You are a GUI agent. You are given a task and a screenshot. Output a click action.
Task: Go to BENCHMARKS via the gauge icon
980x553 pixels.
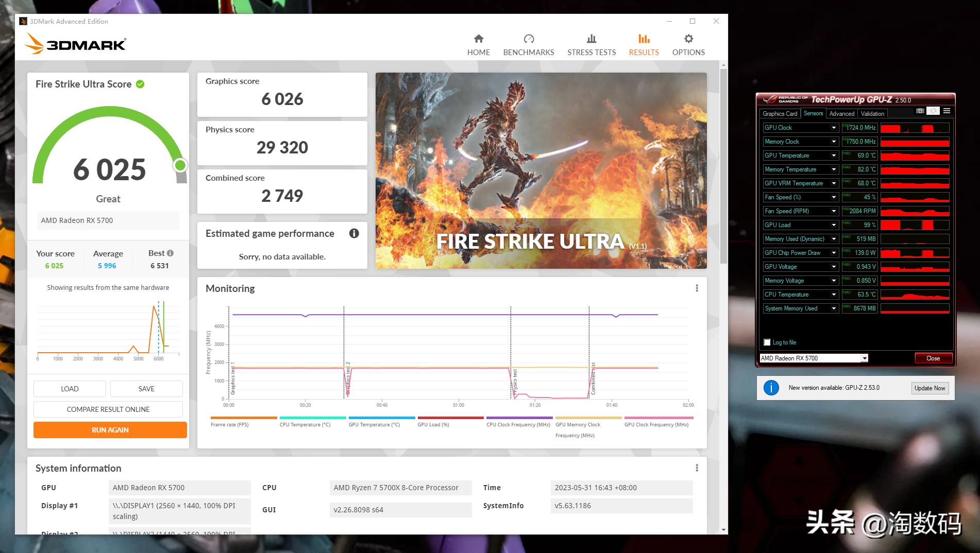point(529,40)
